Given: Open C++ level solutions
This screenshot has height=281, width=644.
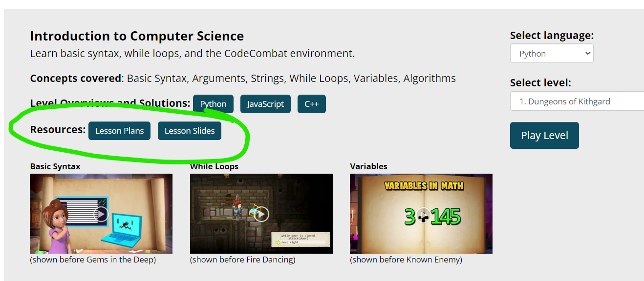Looking at the screenshot, I should 312,104.
